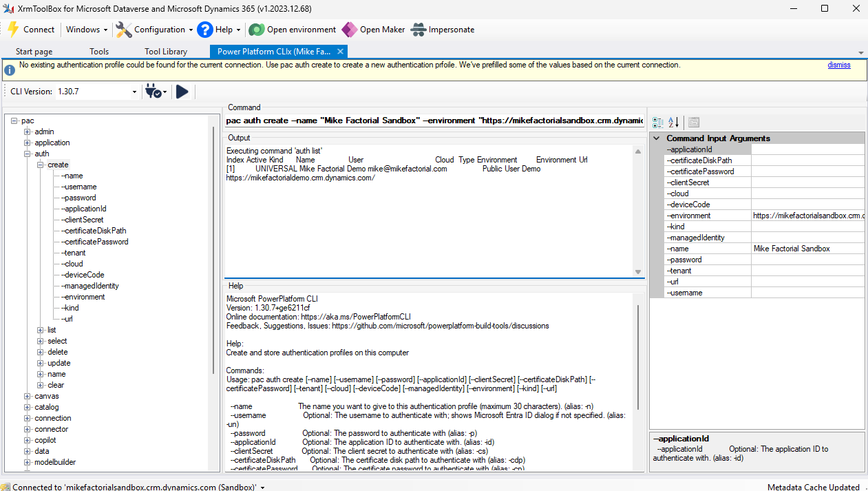Select the catalog tree node
The image size is (868, 491).
47,407
